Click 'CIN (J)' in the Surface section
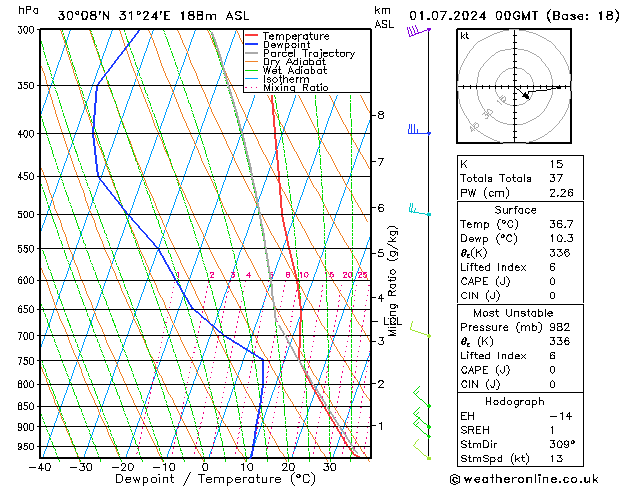 click(480, 296)
